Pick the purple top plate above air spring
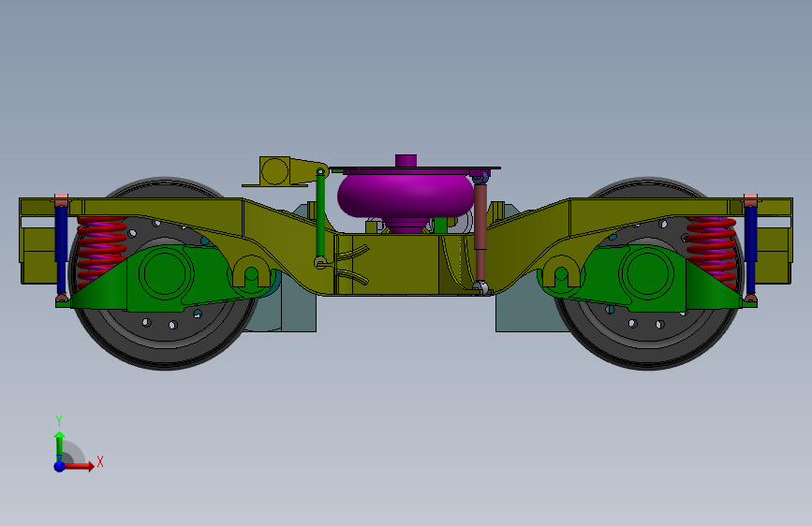The image size is (812, 526). [x=414, y=169]
